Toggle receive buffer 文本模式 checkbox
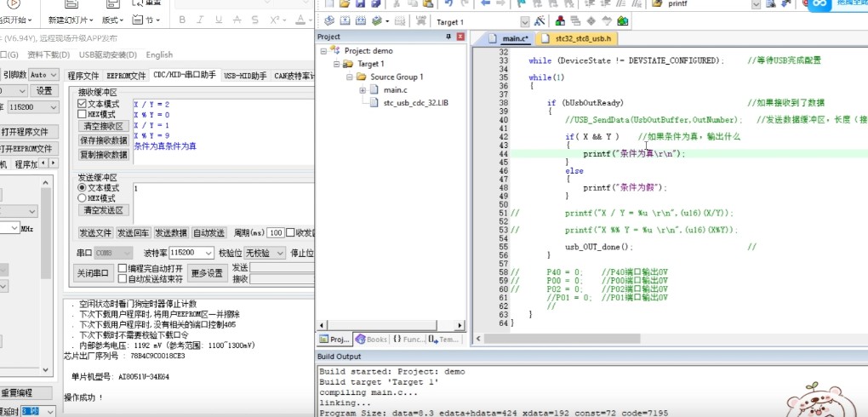 (x=83, y=104)
